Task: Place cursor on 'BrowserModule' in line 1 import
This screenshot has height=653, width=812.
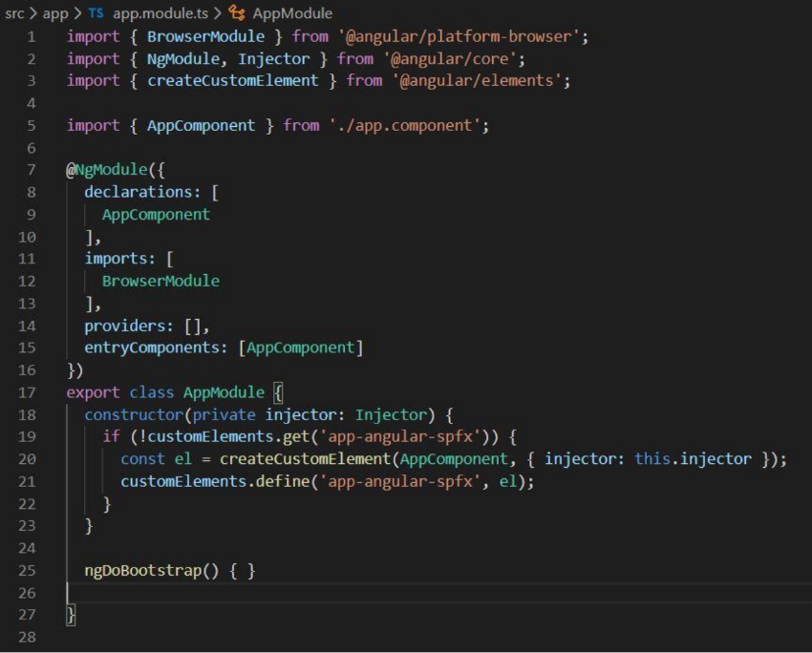Action: point(205,36)
